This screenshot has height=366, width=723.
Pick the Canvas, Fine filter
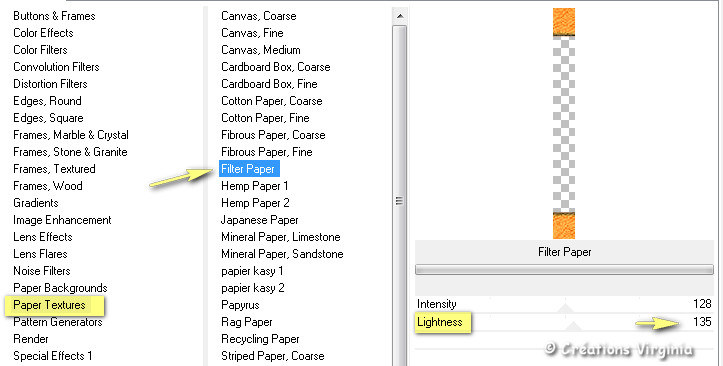tap(252, 33)
